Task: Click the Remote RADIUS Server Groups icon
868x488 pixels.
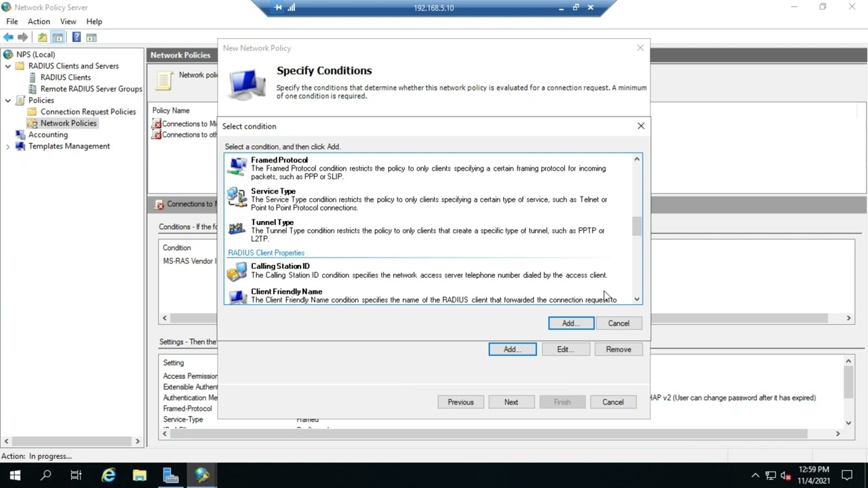Action: click(33, 89)
